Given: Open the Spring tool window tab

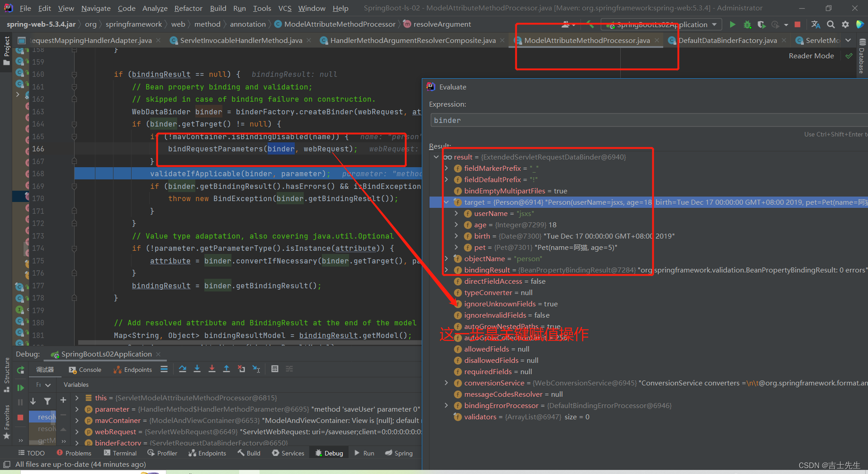Looking at the screenshot, I should [398, 453].
